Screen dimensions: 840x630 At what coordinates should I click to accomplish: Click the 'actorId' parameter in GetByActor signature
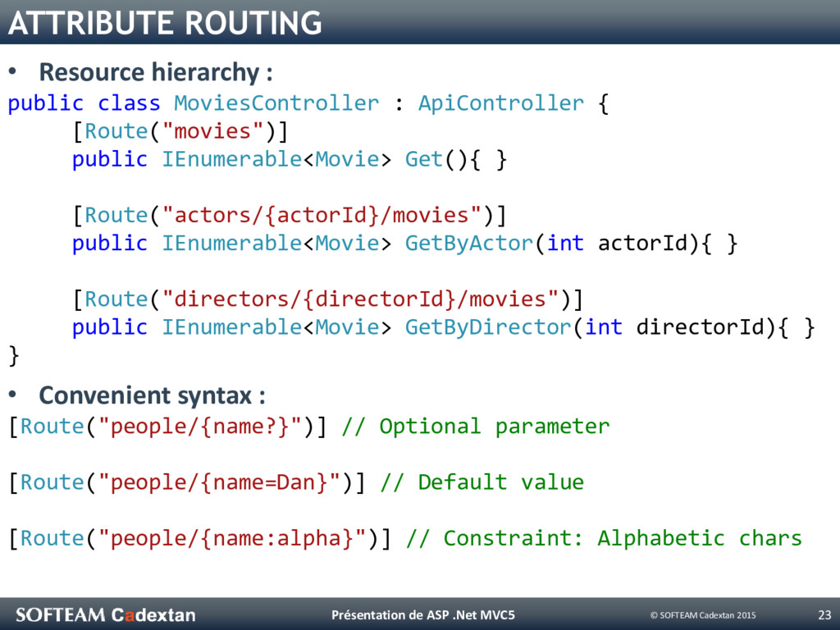point(642,243)
